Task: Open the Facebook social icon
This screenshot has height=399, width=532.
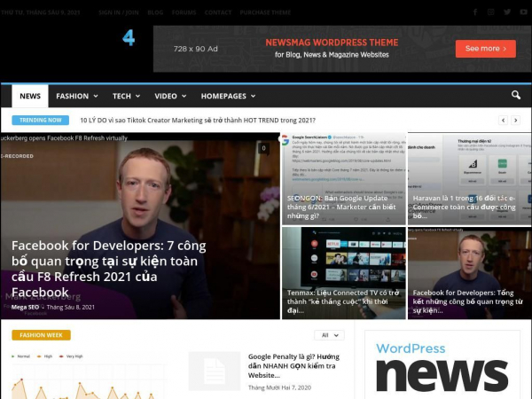Action: coord(475,12)
